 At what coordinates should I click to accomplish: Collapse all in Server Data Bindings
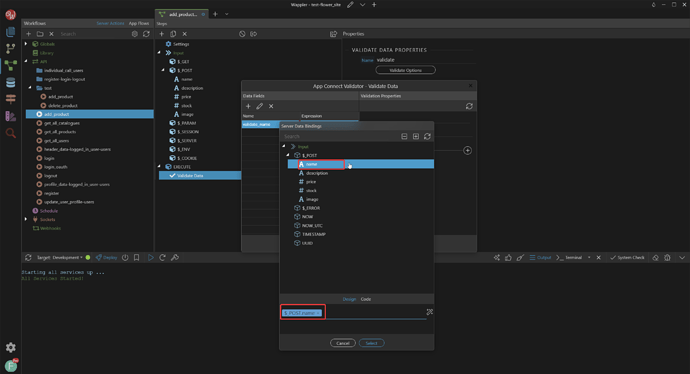coord(404,136)
